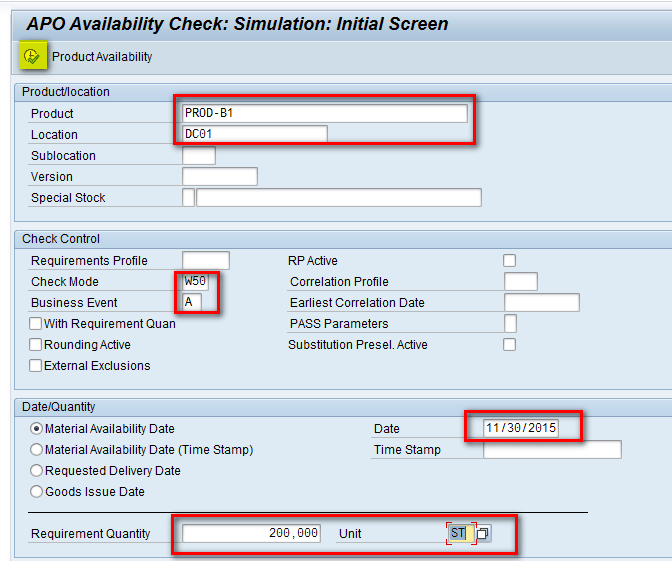The height and width of the screenshot is (561, 672).
Task: Focus the Sublocation input field
Action: pos(199,155)
